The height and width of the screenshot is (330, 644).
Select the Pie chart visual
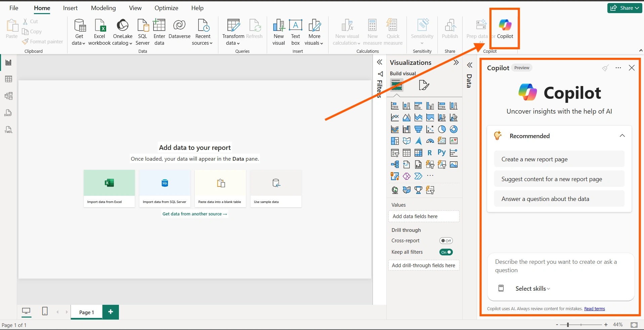pyautogui.click(x=442, y=129)
